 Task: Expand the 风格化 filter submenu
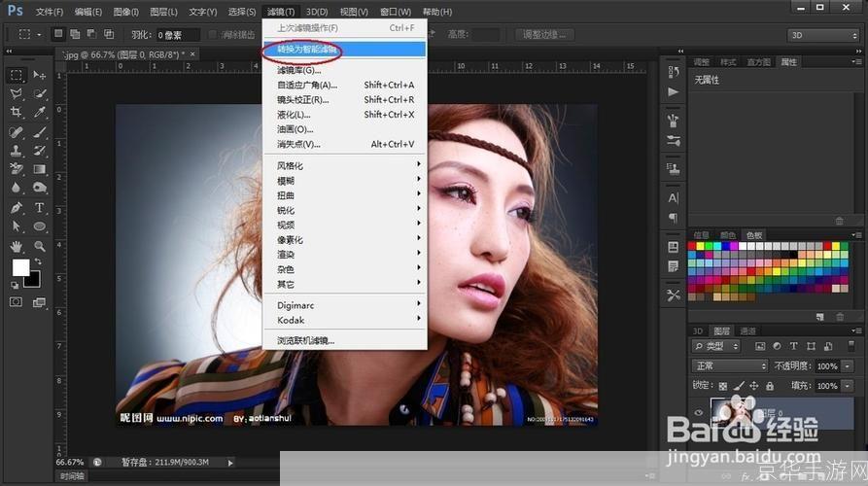344,165
